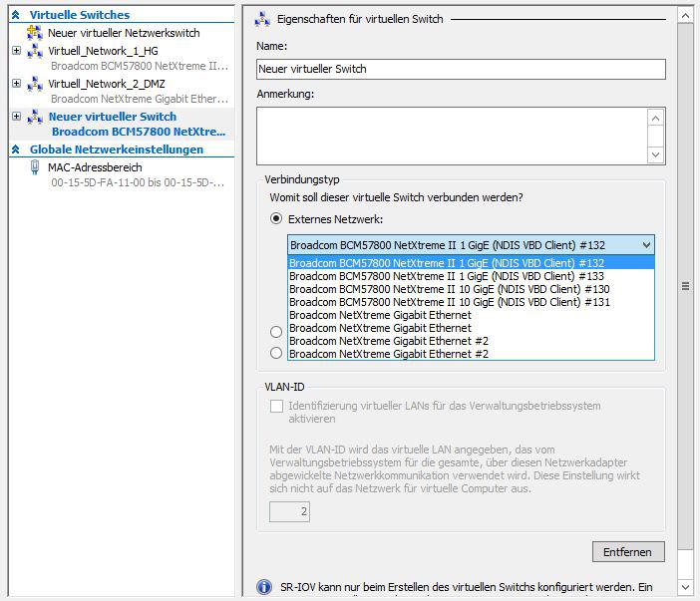700x601 pixels.
Task: Select the radio button beside the last Gigabit Ethernet #2 entry
Action: click(276, 353)
